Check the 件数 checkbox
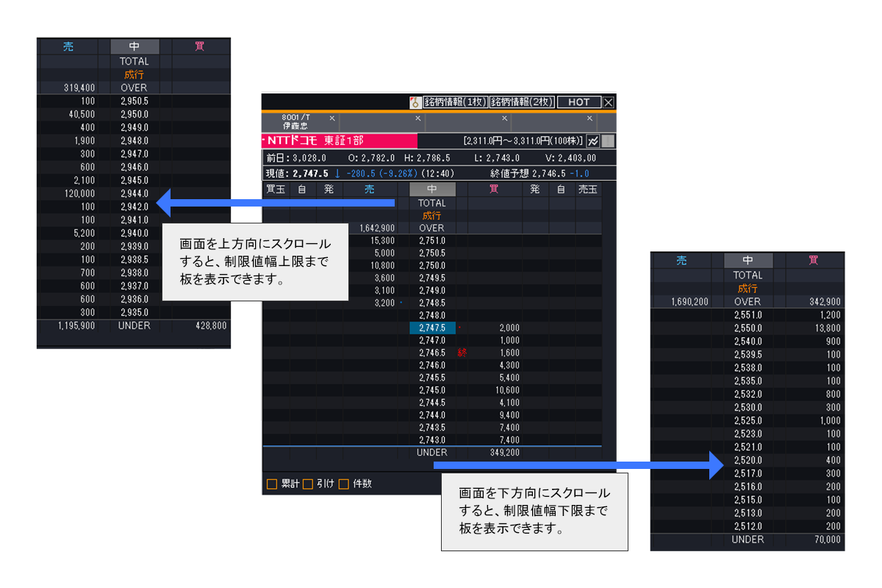 343,484
